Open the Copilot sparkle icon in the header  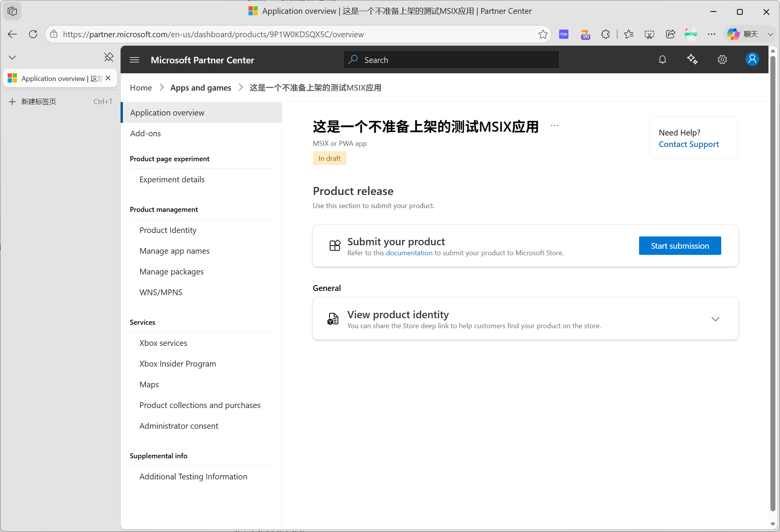pyautogui.click(x=692, y=59)
